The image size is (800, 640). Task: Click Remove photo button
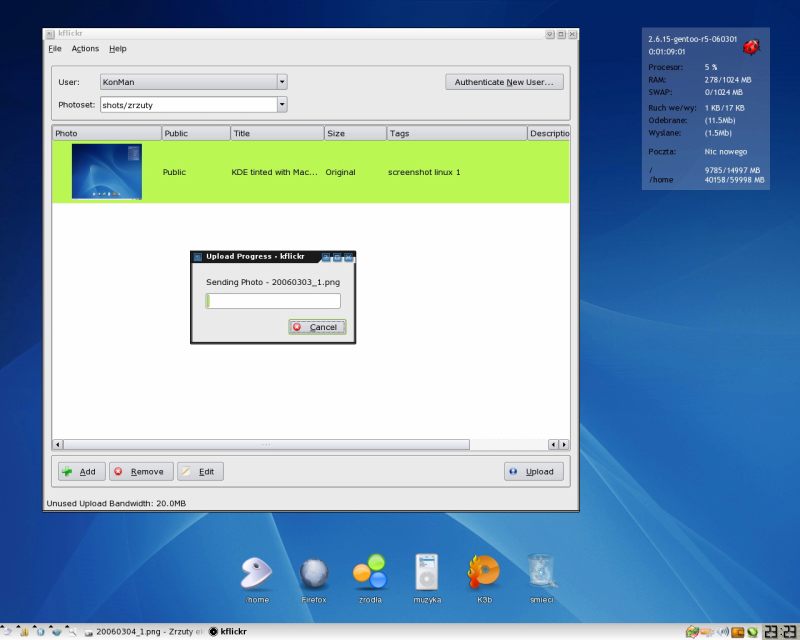click(x=141, y=472)
